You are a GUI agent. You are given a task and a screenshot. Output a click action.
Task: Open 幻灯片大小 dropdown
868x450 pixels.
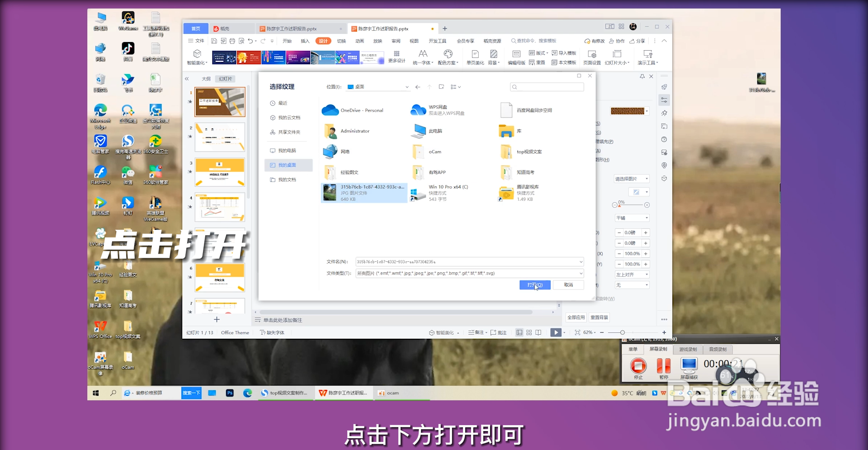pyautogui.click(x=617, y=57)
